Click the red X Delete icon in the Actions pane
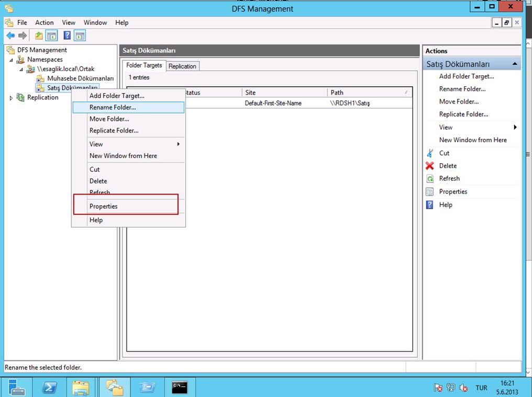532x397 pixels. tap(430, 166)
